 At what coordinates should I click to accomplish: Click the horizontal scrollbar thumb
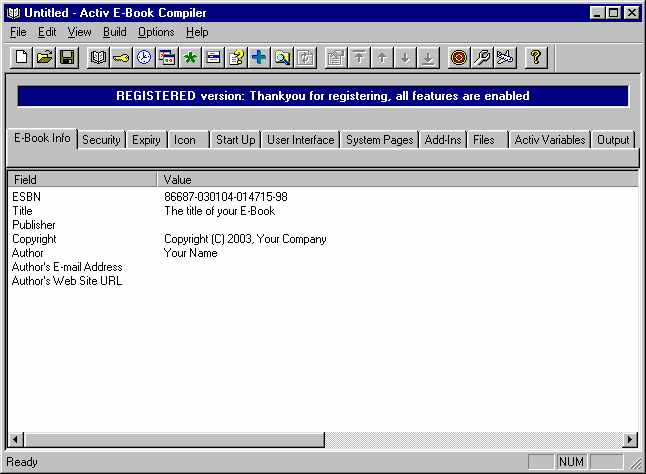(174, 440)
